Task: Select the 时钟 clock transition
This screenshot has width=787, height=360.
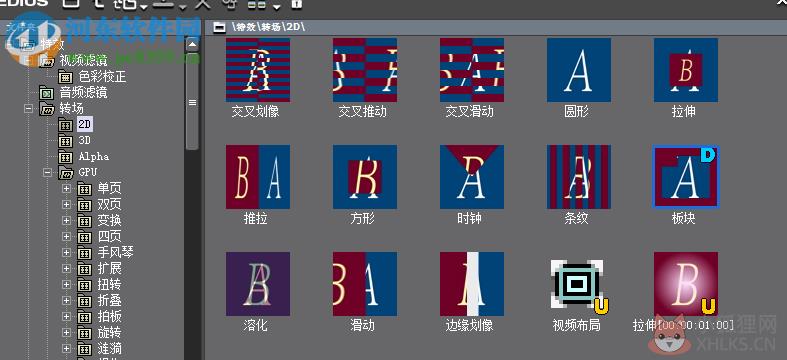Action: click(x=472, y=177)
